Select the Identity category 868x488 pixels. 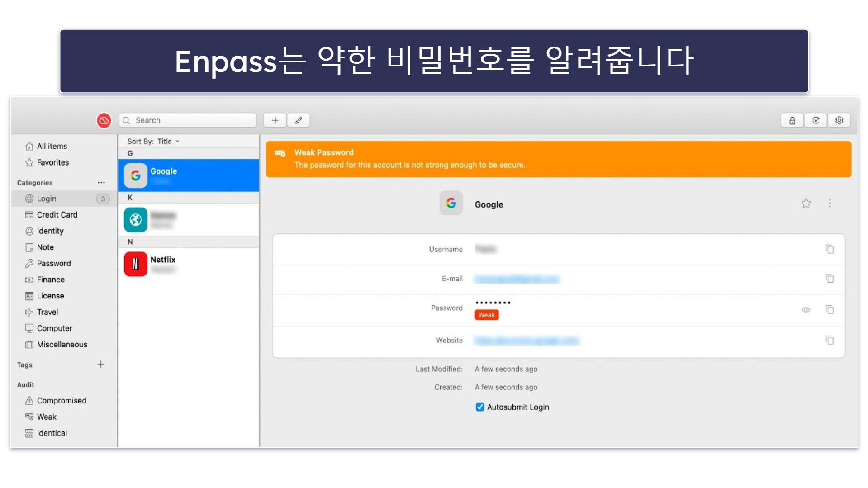44,231
